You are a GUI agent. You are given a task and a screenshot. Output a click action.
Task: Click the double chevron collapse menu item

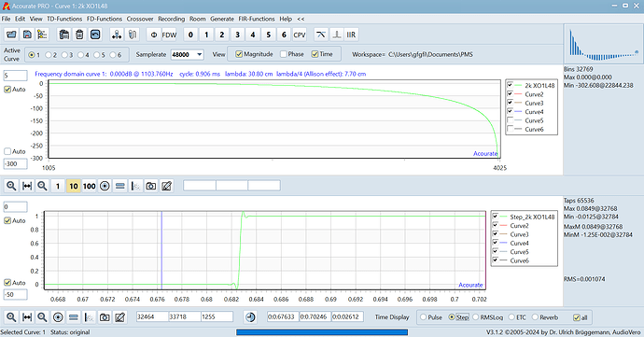[301, 19]
